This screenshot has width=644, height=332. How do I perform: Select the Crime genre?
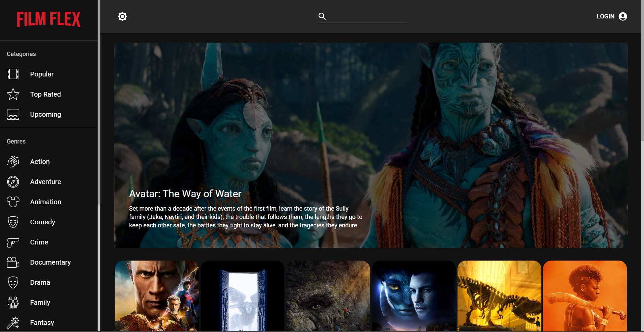49,242
